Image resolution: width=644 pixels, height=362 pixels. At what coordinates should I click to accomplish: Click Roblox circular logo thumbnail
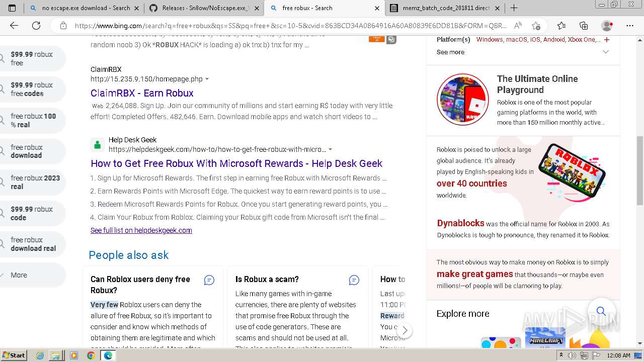click(462, 99)
